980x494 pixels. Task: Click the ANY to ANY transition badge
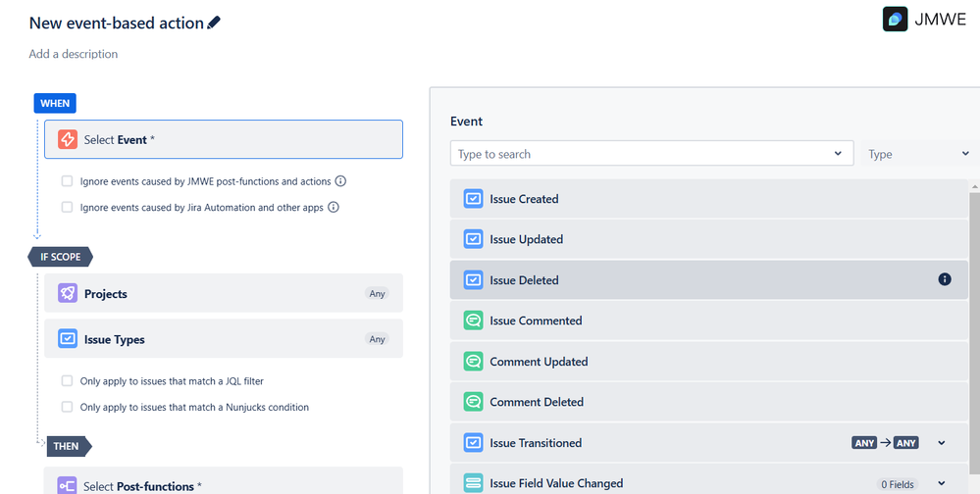885,443
